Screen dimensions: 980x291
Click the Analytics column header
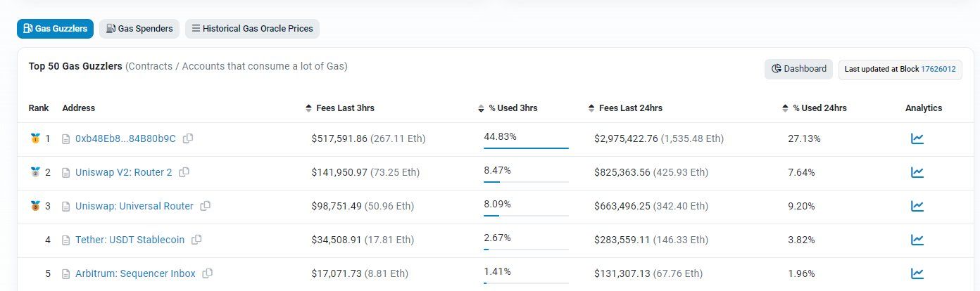(x=924, y=108)
